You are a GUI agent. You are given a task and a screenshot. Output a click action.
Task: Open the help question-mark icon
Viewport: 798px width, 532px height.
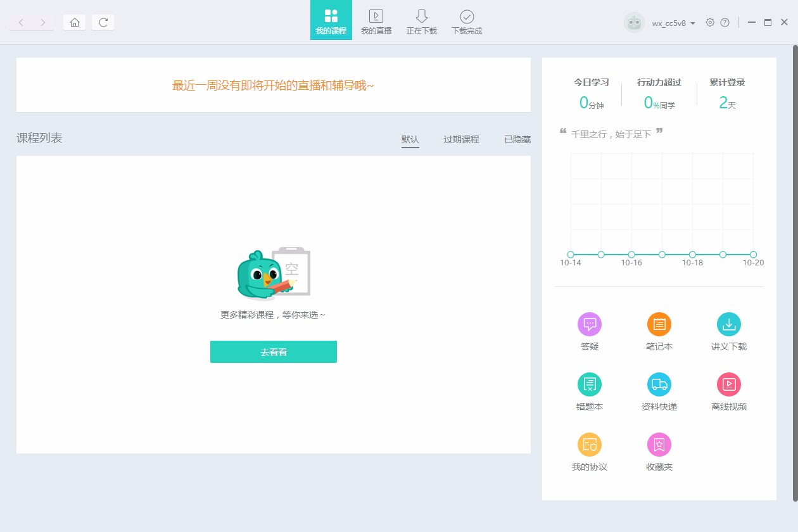[x=725, y=22]
